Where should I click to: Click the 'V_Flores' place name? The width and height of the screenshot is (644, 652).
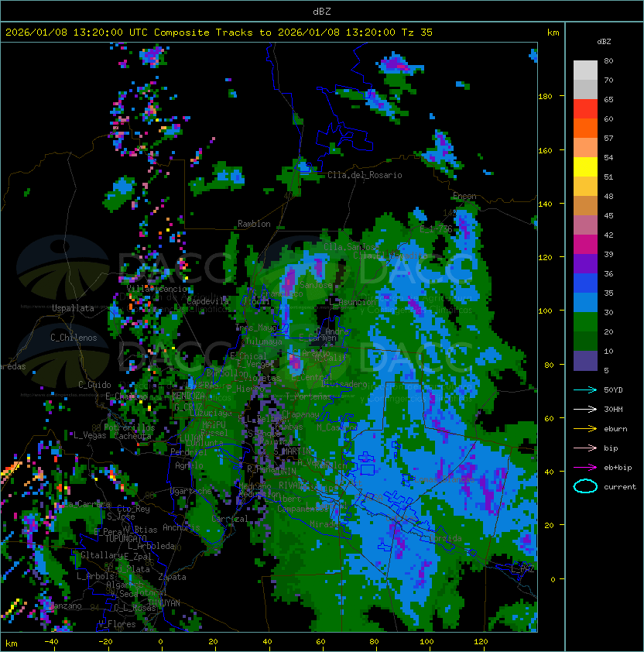pos(117,624)
